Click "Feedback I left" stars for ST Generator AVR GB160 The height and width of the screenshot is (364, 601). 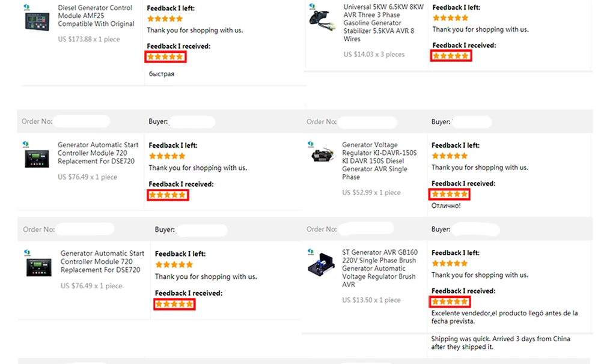[x=449, y=264]
